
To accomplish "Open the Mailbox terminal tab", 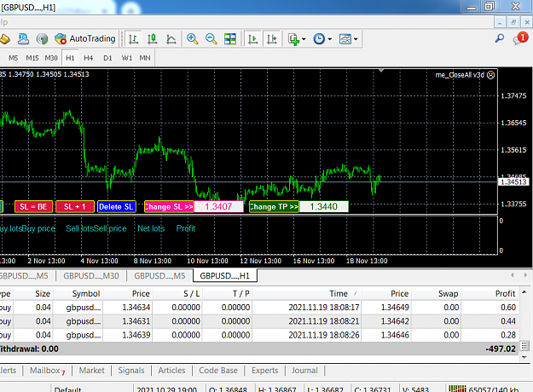I will [47, 371].
